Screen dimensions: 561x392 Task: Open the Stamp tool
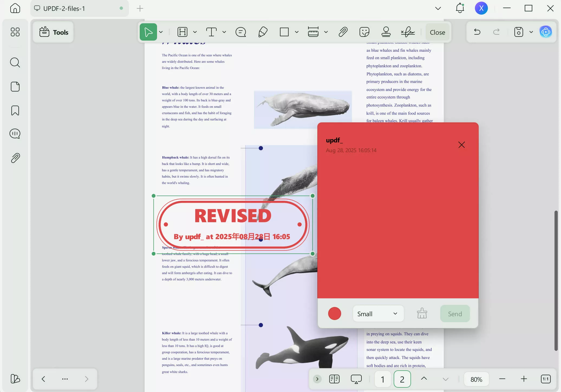[x=386, y=32]
